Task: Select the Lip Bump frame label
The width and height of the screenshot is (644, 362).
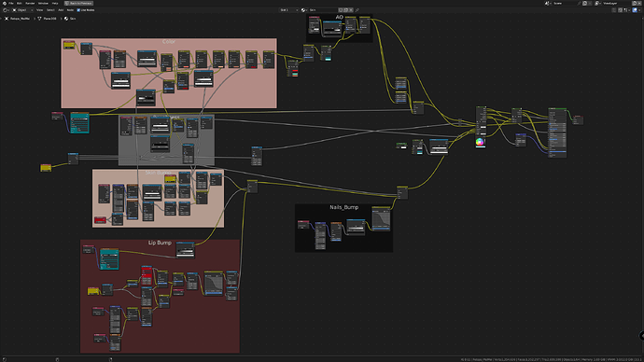Action: click(160, 243)
